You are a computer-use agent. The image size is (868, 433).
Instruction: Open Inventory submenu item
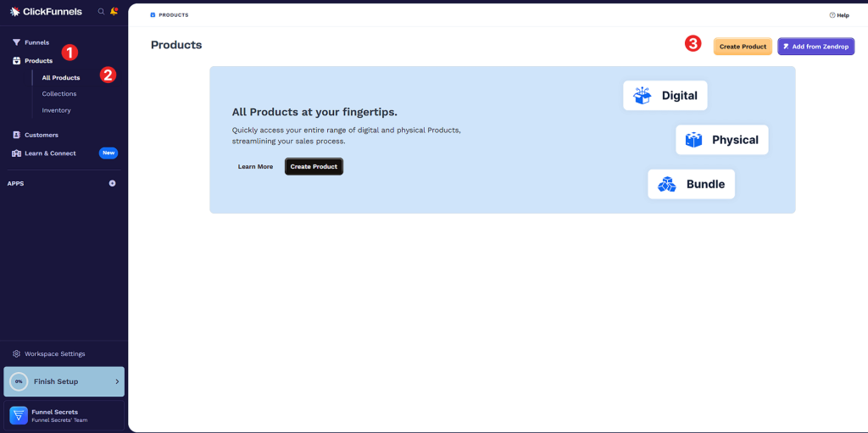tap(57, 110)
